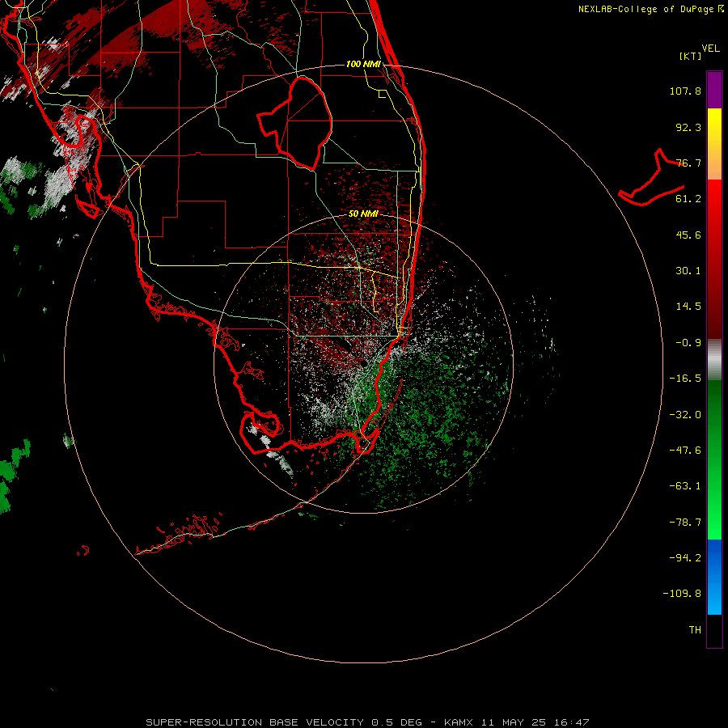Click the 92.3 velocity scale value
The image size is (728, 728).
688,127
